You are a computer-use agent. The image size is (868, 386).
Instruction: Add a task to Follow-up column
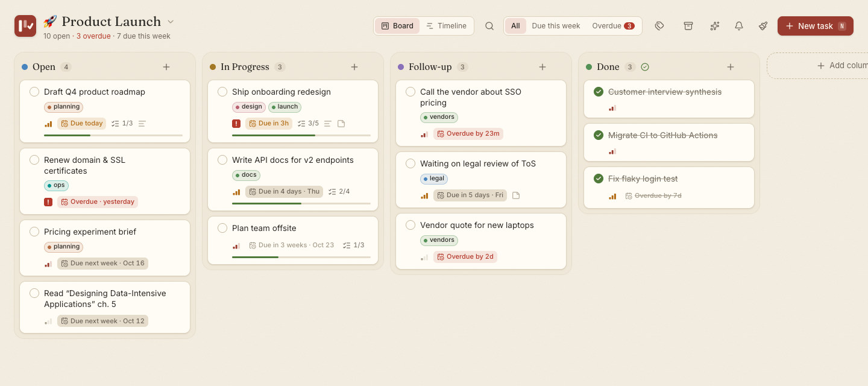pyautogui.click(x=542, y=67)
